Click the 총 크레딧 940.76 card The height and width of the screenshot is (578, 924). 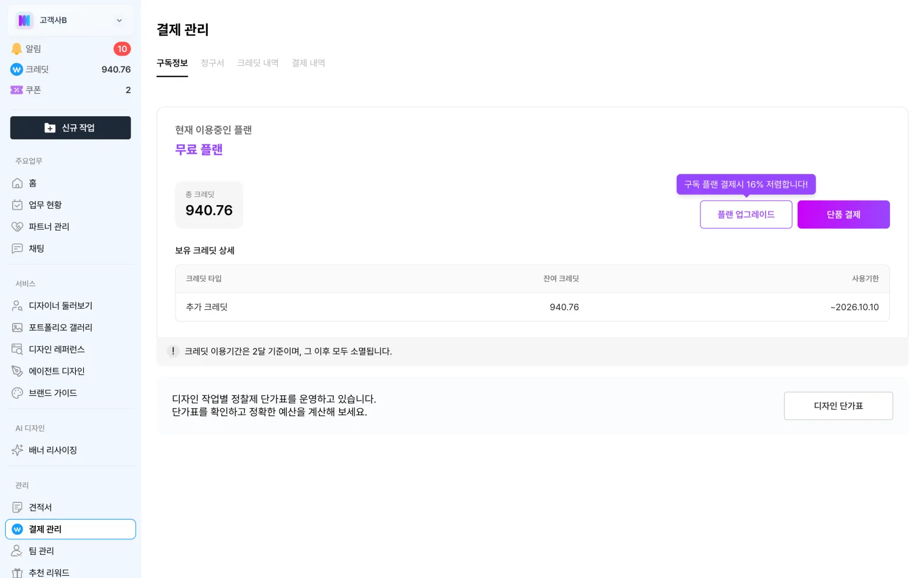click(209, 205)
